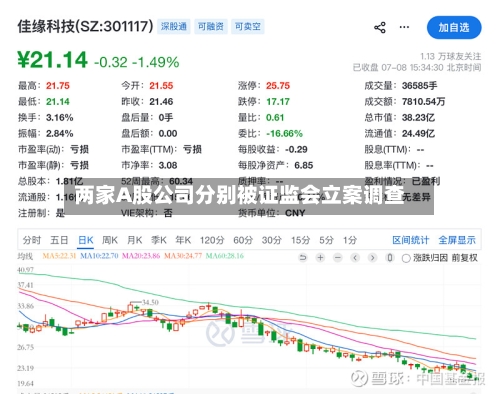Click the MA10:22.70 indicator label
Viewport: 500px width, 394px height.
tap(99, 256)
